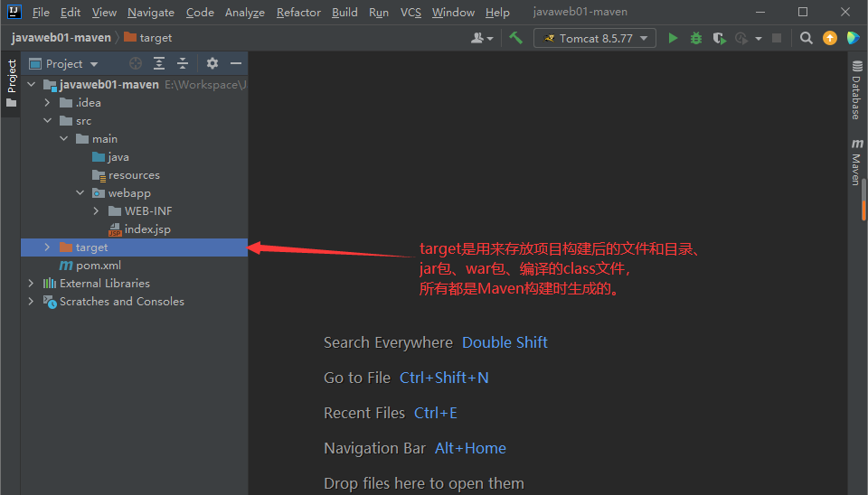Open the Run menu
The width and height of the screenshot is (868, 495).
[379, 12]
